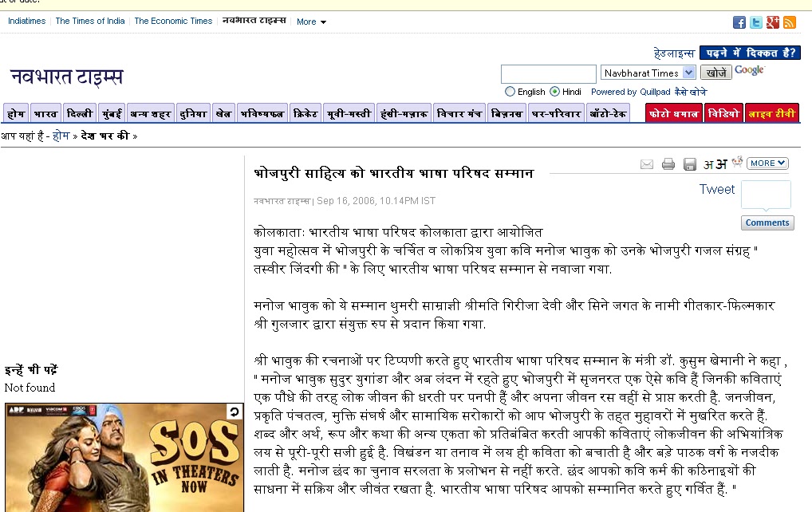Open the Google Plus icon in the header
This screenshot has width=812, height=512.
pos(773,22)
